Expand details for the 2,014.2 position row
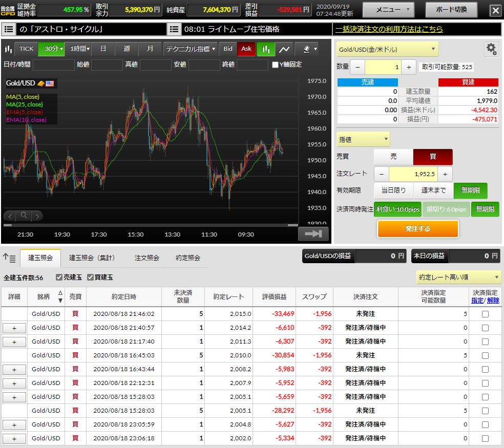The image size is (504, 448). (14, 328)
